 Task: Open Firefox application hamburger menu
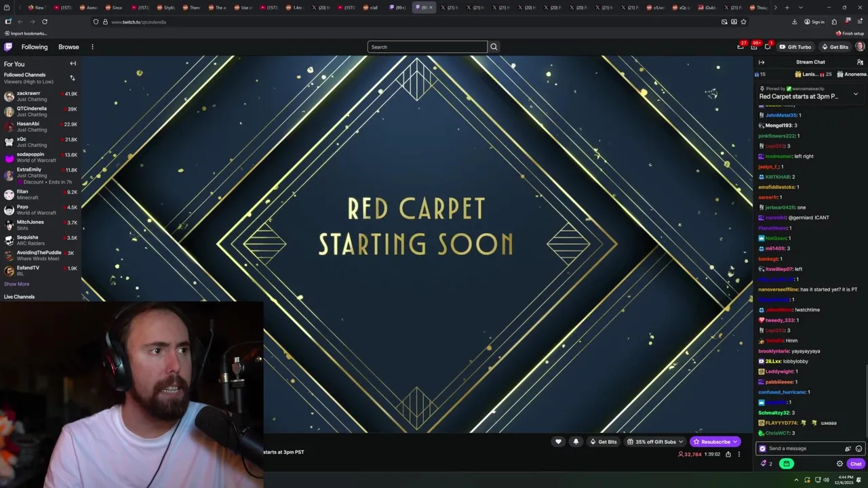coord(859,22)
